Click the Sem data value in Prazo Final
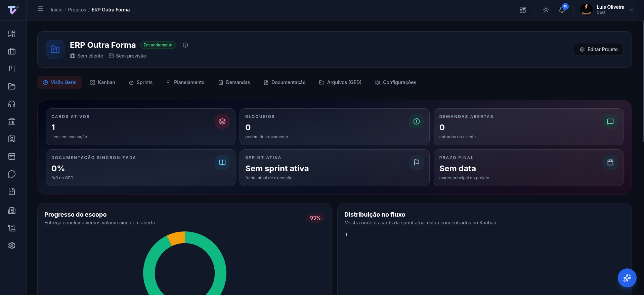 coord(458,169)
